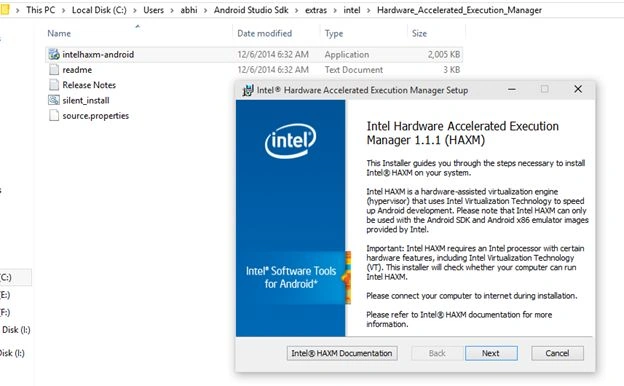Sort files by Name column

(59, 33)
